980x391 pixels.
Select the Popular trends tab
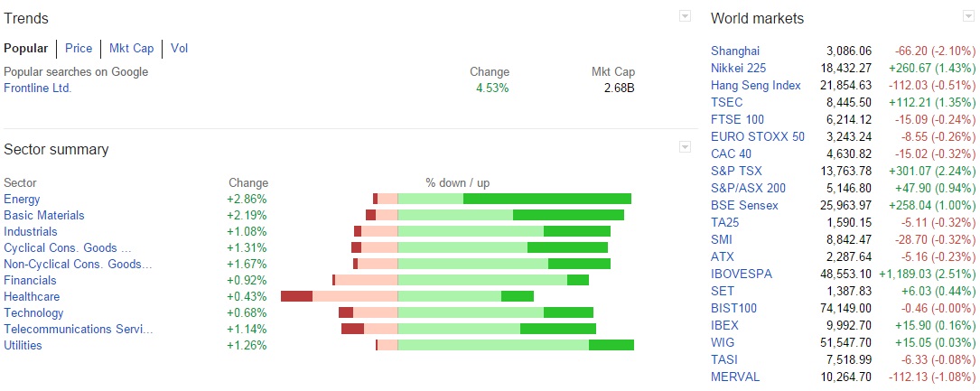click(25, 48)
